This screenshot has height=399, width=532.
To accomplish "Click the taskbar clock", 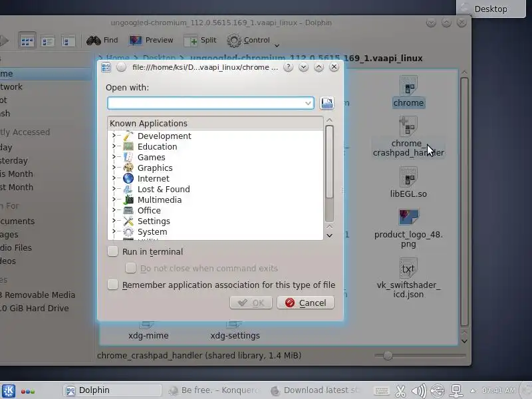I will point(498,390).
